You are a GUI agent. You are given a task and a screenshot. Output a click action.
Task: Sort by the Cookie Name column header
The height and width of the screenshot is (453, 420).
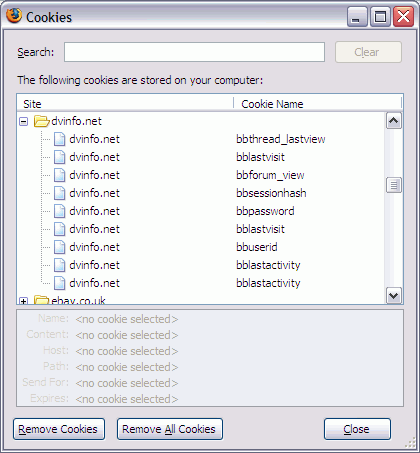tap(318, 104)
